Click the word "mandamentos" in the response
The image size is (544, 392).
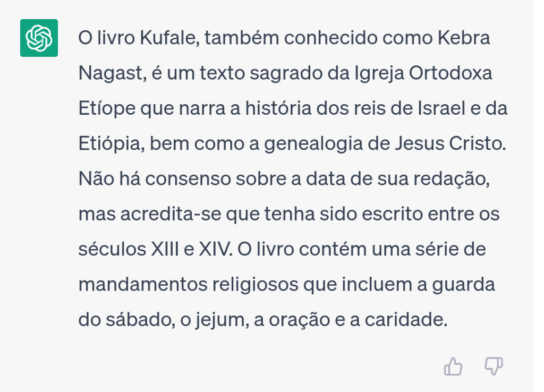(142, 285)
